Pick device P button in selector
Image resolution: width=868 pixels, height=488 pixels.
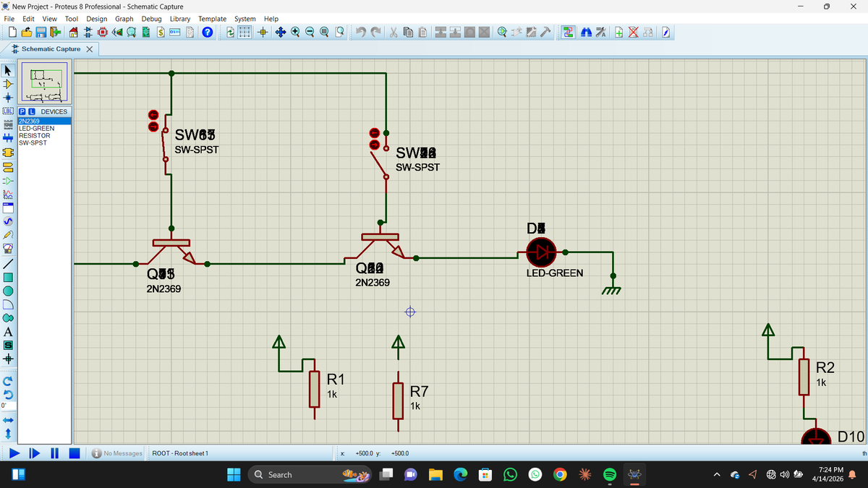[22, 111]
